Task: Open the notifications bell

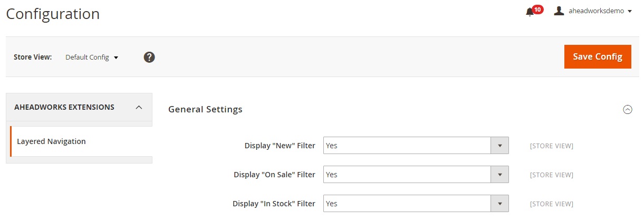Action: (530, 12)
